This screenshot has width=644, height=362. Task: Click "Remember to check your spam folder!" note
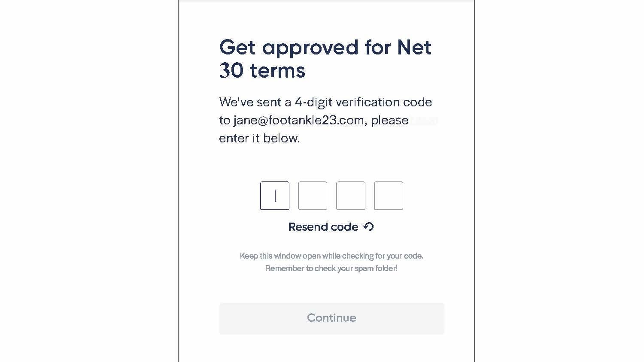click(x=331, y=268)
